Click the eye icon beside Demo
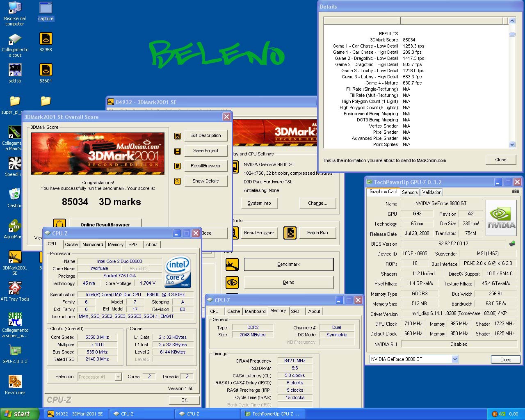The width and height of the screenshot is (525, 420). coord(232,283)
